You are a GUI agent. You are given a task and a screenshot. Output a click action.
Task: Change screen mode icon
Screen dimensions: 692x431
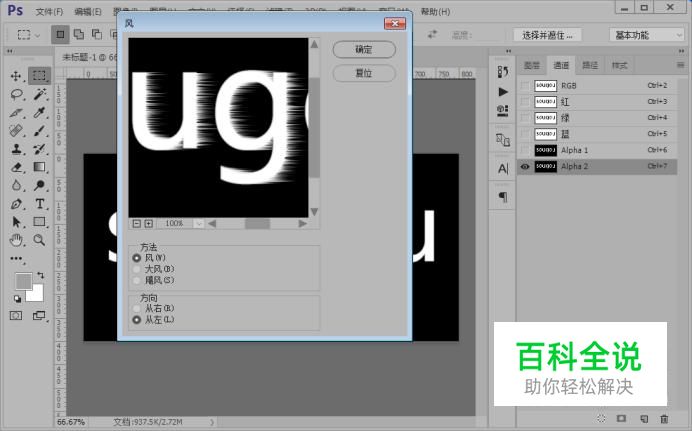(40, 315)
